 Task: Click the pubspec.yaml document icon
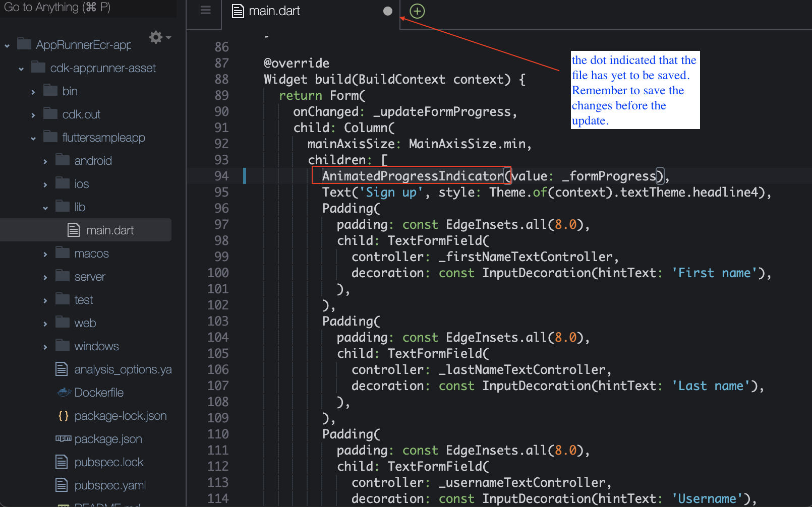62,485
